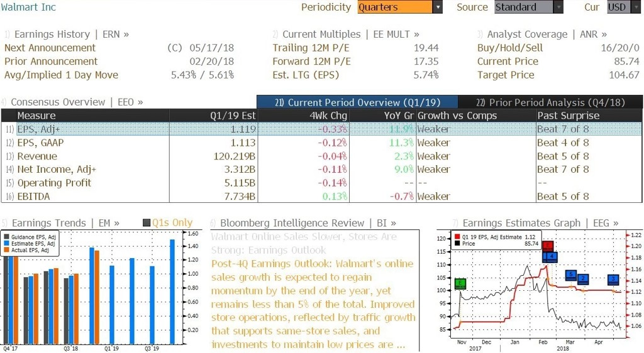Click the red E marker on estimates graph
Screen dimensions: 644x353
coord(548,246)
